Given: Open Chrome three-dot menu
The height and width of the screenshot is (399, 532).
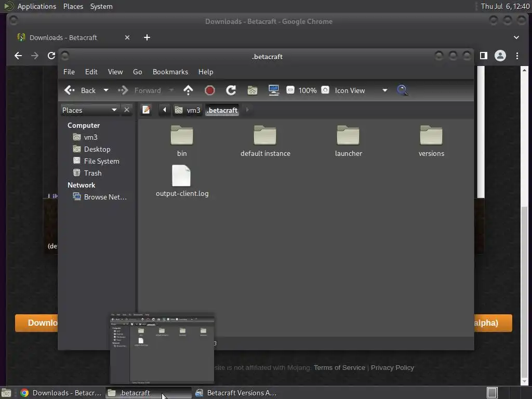Looking at the screenshot, I should point(517,56).
